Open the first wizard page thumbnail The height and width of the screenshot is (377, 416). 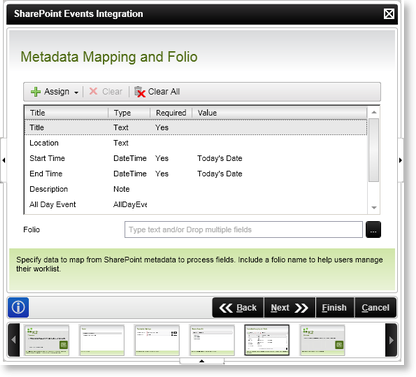click(47, 340)
